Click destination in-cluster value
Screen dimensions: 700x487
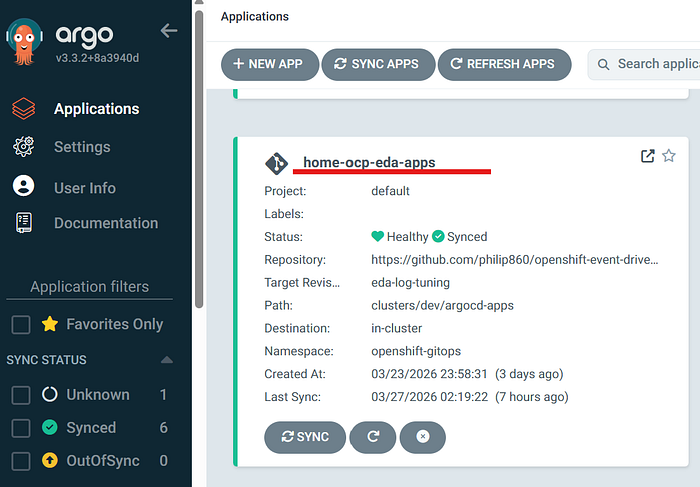[x=396, y=328]
